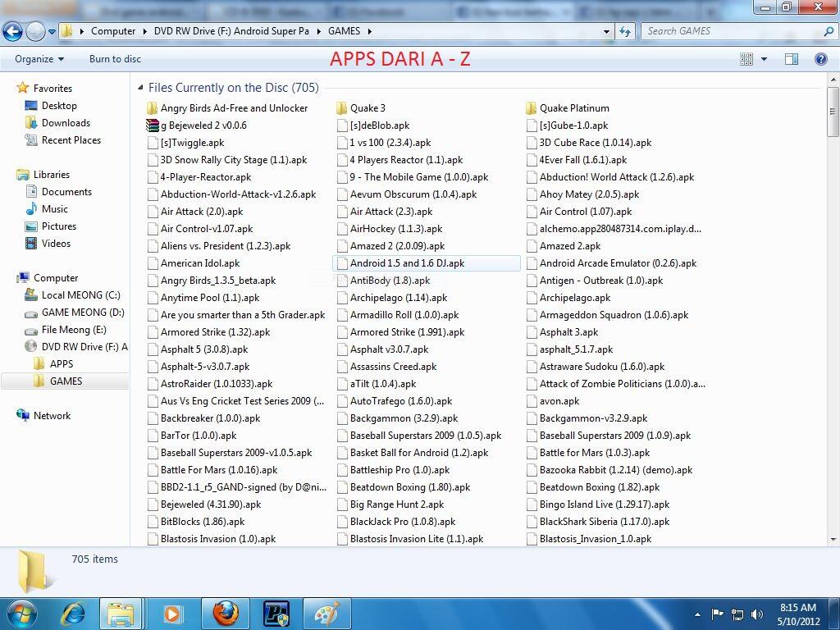Collapse the Files Currently on the Disc group
840x630 pixels.
140,87
